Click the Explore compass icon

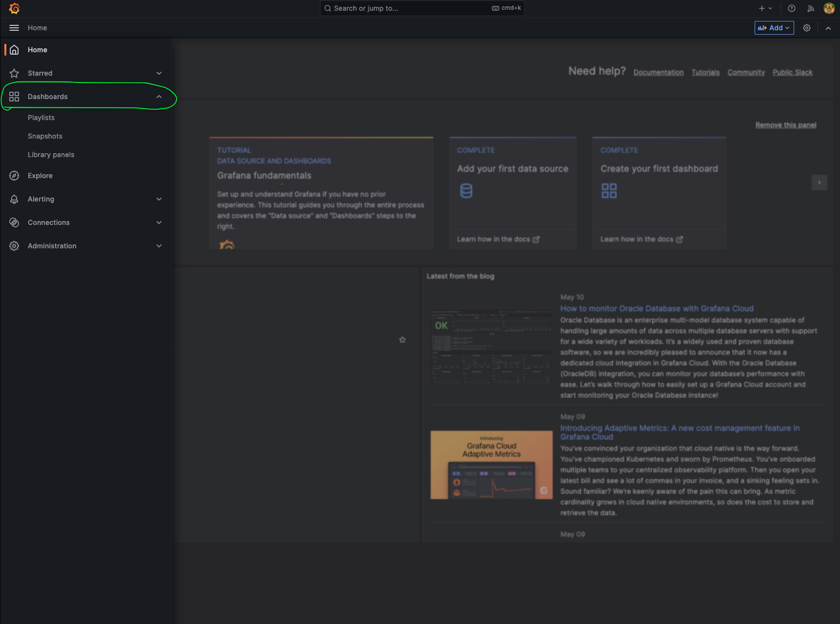pos(14,176)
